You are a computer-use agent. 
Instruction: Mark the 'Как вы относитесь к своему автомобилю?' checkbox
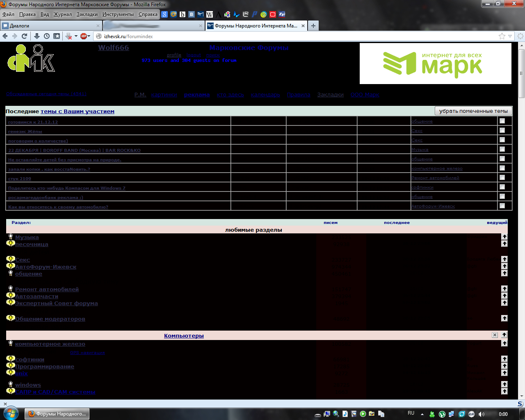502,206
